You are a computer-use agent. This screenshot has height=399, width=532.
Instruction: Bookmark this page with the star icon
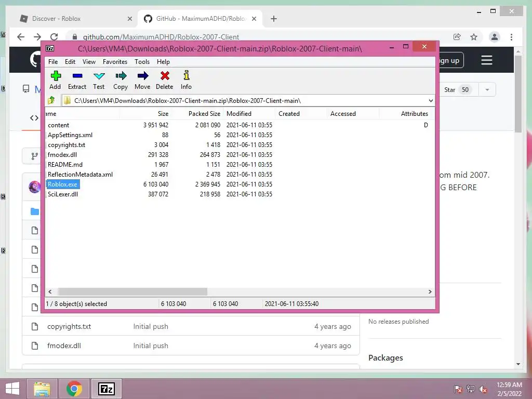click(474, 37)
